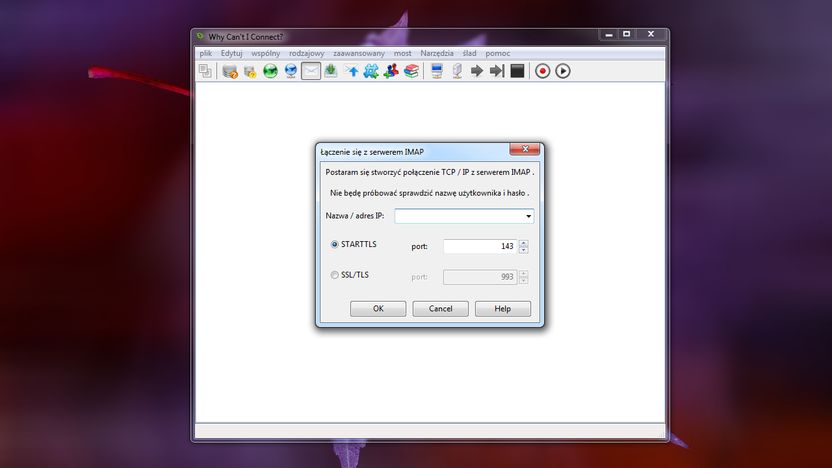
Task: Click the gray server tower icon
Action: click(457, 71)
